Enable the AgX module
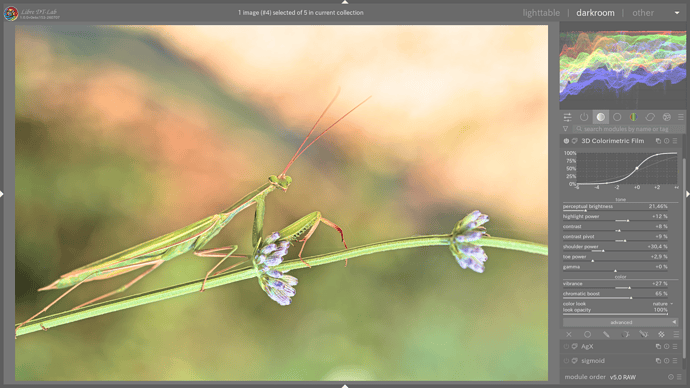This screenshot has height=388, width=690. tap(566, 347)
